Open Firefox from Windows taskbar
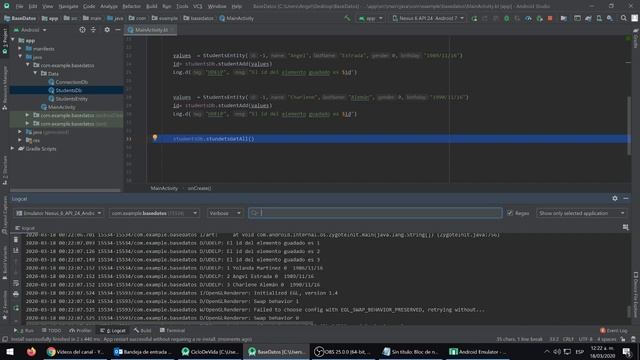Screen dimensions: 640x360 [31, 351]
